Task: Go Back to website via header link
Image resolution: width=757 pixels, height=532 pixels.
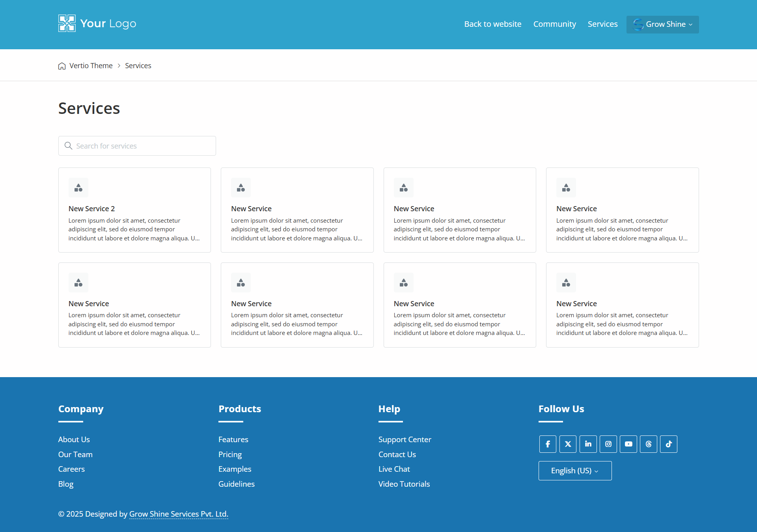Action: click(x=492, y=24)
